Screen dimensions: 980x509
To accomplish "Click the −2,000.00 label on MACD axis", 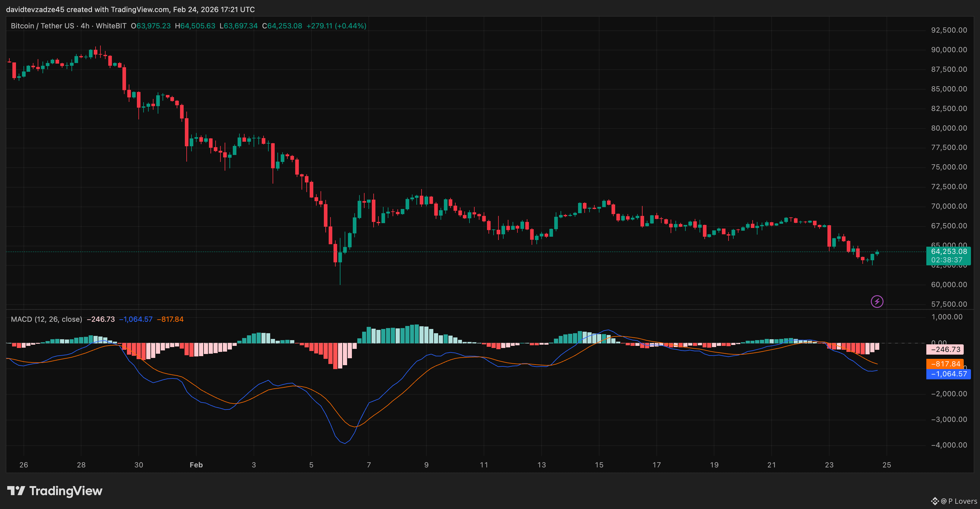I will 949,394.
